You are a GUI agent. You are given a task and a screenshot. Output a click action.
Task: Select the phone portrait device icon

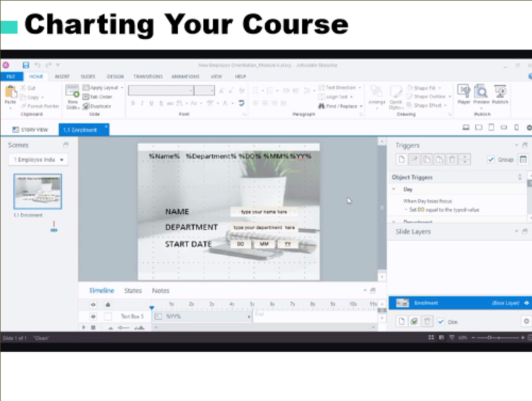coord(516,127)
